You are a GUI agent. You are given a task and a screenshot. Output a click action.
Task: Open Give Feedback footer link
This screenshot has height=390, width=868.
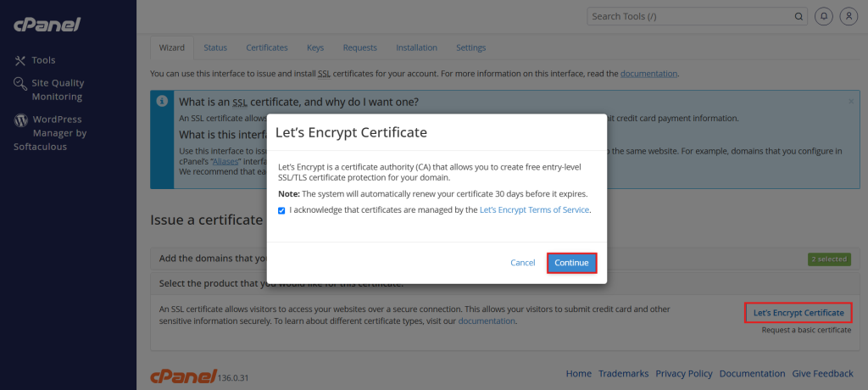[822, 374]
